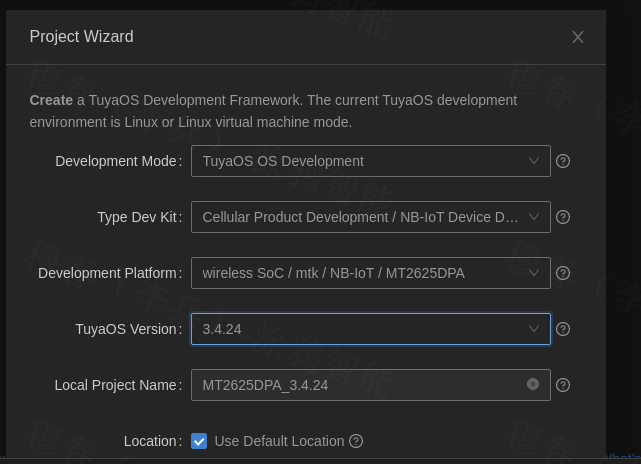The height and width of the screenshot is (464, 641).
Task: Open help for Type Dev Kit field
Action: pyautogui.click(x=563, y=217)
